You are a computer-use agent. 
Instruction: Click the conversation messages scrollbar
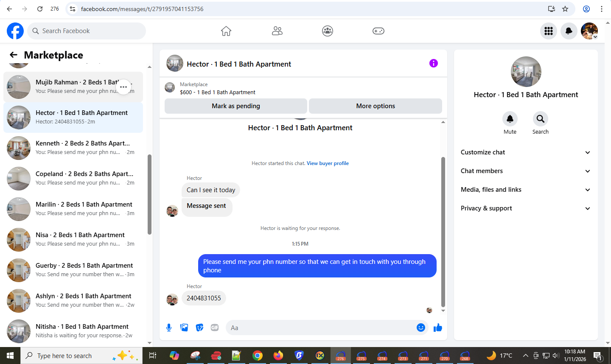443,232
